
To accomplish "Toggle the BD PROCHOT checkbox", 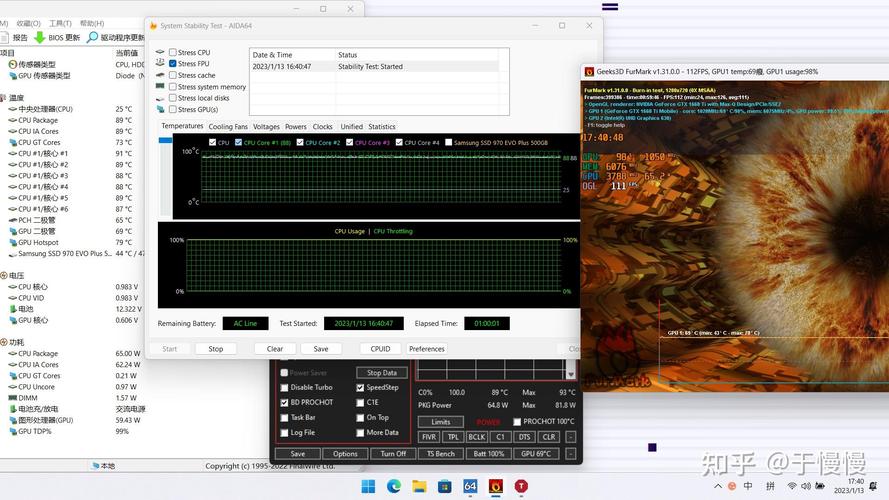I will point(284,402).
